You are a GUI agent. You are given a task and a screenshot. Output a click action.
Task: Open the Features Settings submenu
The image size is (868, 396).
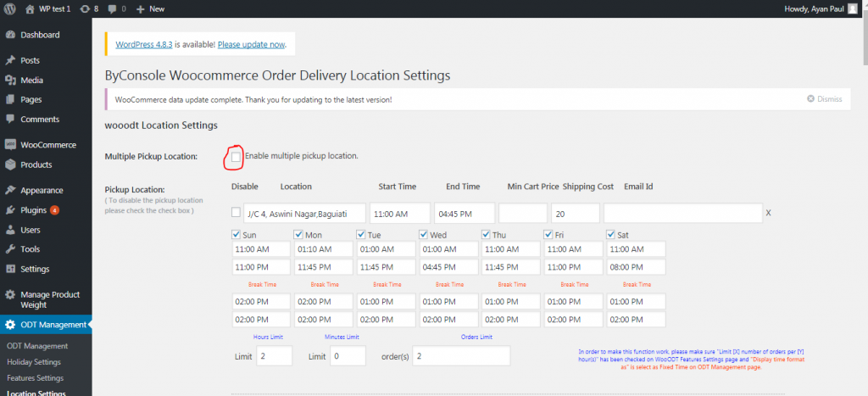(x=35, y=378)
